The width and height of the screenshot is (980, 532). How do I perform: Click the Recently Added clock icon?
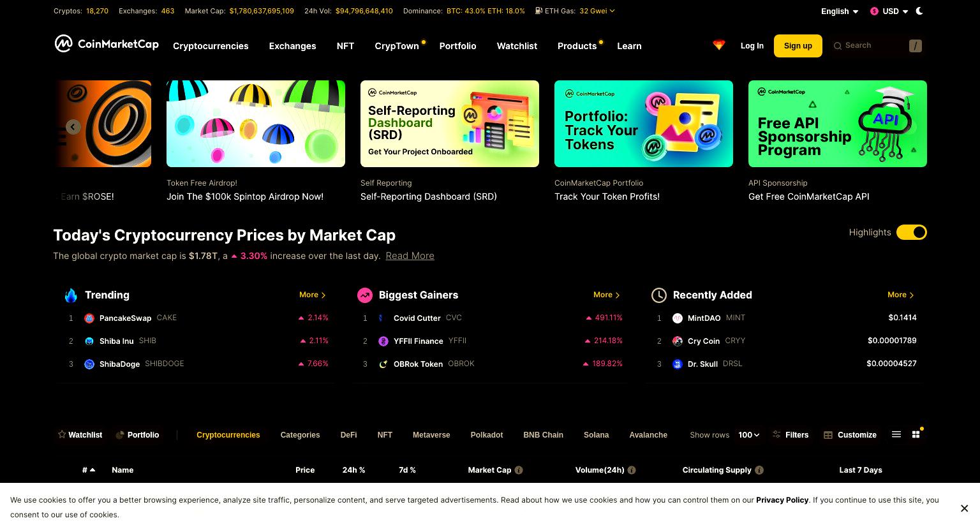pos(658,295)
